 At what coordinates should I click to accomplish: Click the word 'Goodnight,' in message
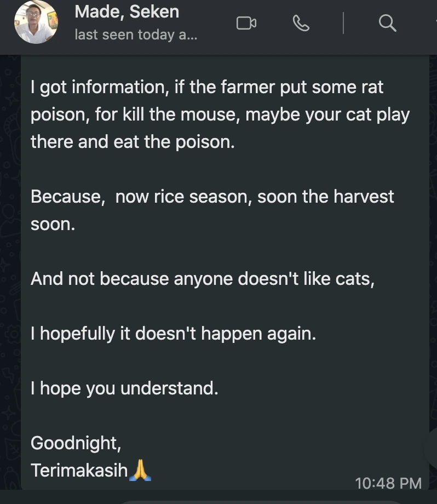point(76,443)
